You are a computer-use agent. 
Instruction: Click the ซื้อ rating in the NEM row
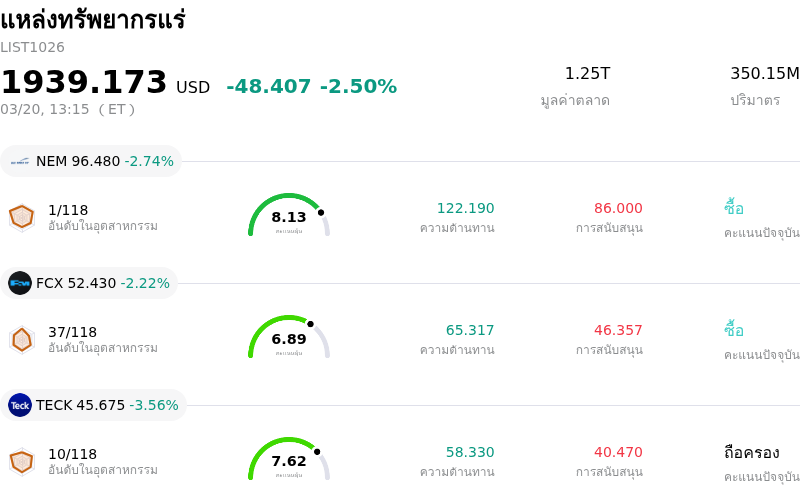[734, 208]
